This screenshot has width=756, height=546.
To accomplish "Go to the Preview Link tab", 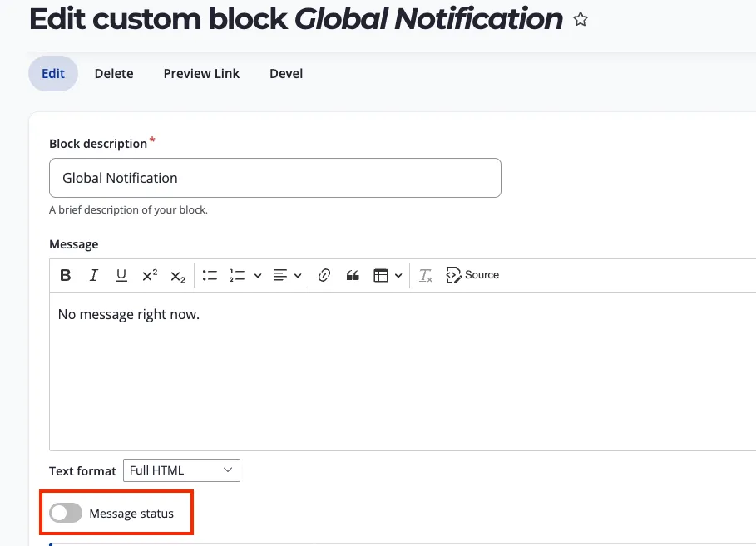I will tap(201, 74).
